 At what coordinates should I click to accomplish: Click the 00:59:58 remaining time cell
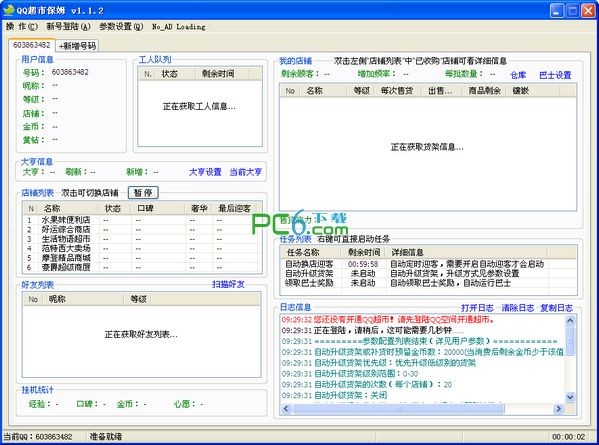(363, 264)
